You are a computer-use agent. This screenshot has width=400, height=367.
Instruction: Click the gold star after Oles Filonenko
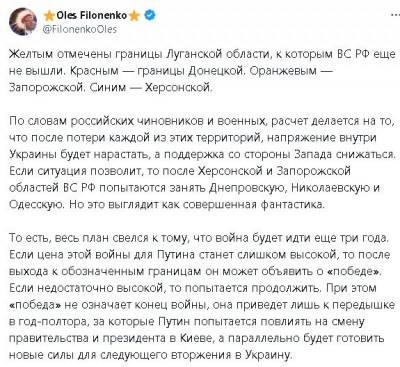tap(134, 15)
